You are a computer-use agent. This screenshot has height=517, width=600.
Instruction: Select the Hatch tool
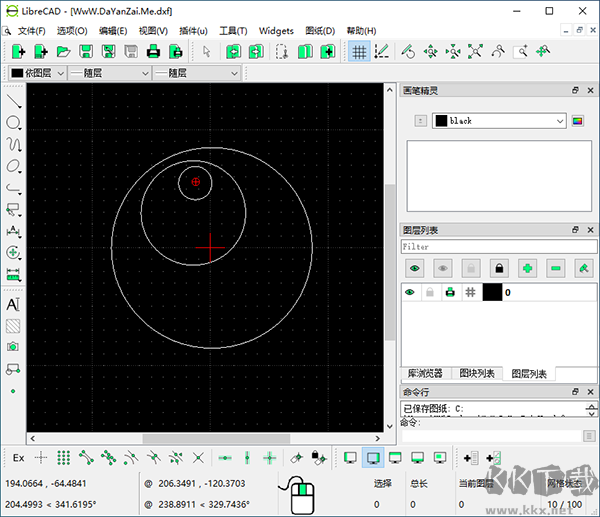click(x=13, y=326)
